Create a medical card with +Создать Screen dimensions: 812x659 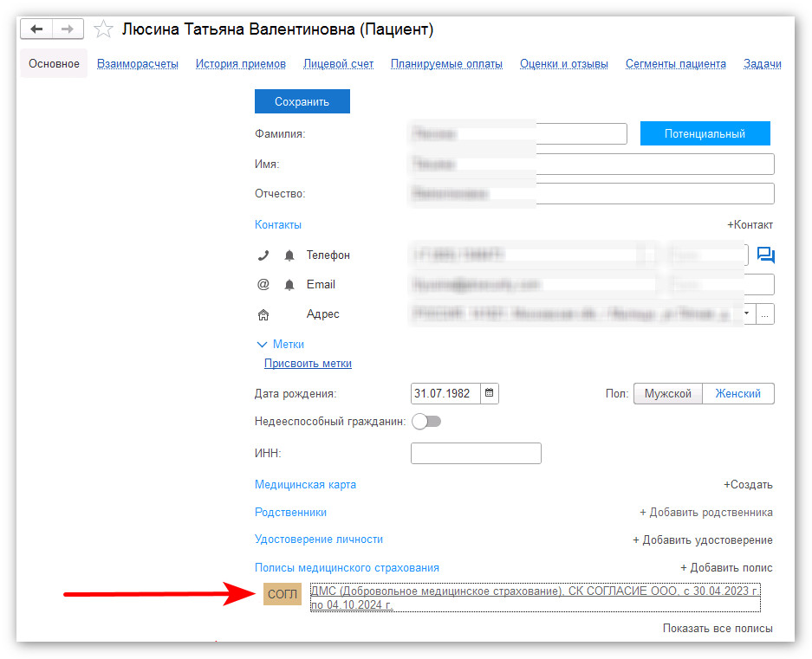click(x=748, y=485)
